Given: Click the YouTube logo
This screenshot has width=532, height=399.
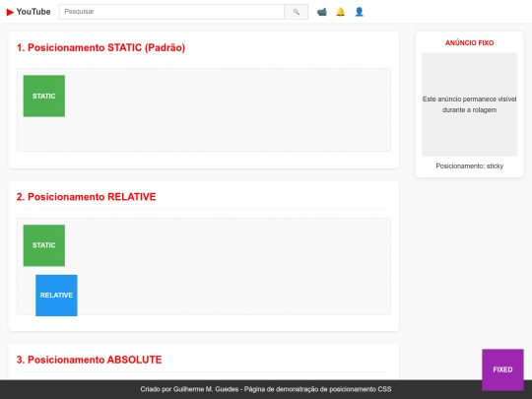Looking at the screenshot, I should 29,12.
